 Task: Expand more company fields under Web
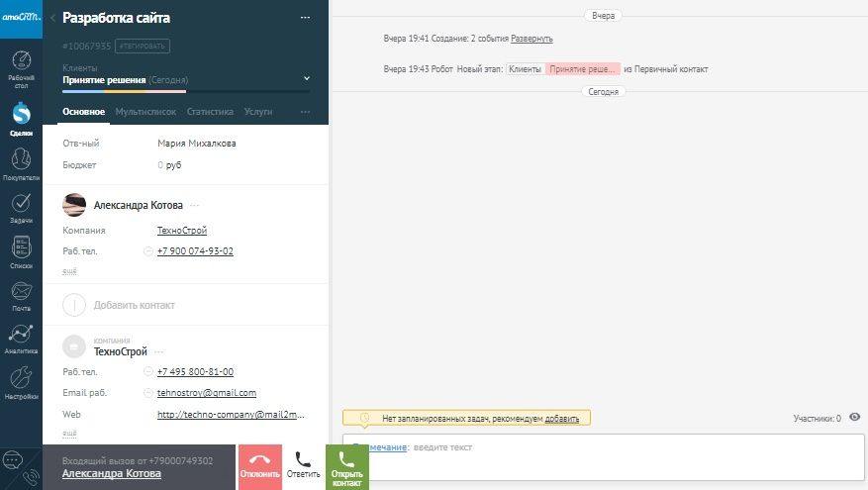(69, 433)
